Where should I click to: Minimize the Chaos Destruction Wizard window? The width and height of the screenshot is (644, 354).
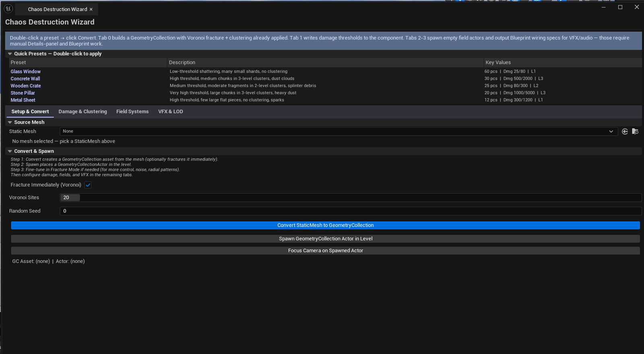click(x=604, y=7)
